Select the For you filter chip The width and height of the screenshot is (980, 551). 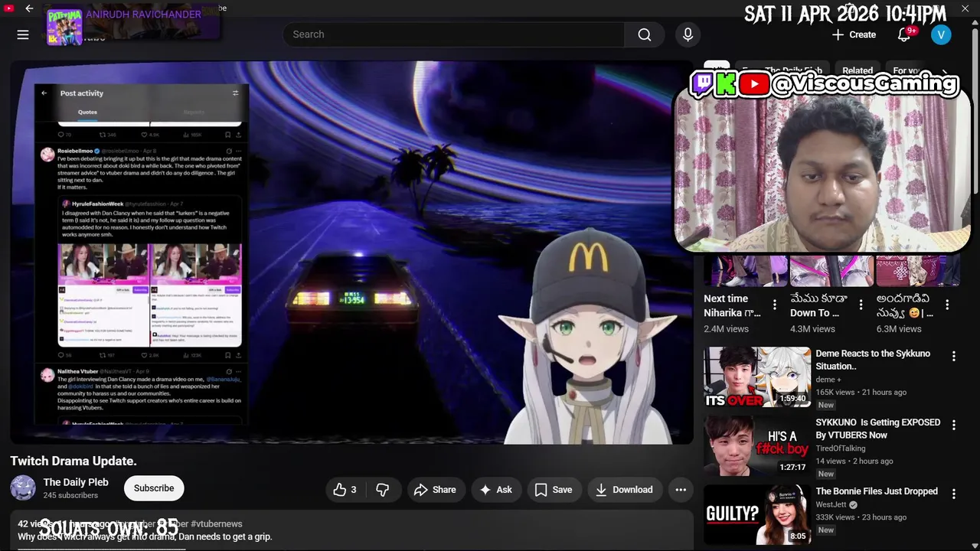pos(906,70)
